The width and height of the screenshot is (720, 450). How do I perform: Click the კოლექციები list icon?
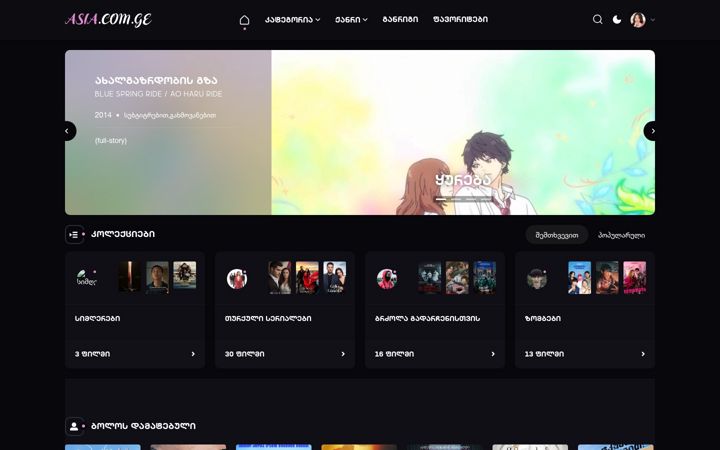pyautogui.click(x=74, y=234)
